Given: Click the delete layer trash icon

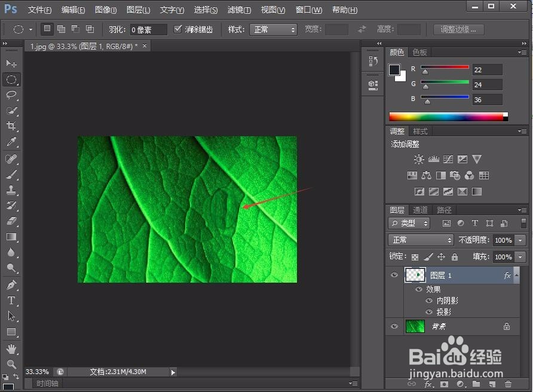Looking at the screenshot, I should 508,384.
